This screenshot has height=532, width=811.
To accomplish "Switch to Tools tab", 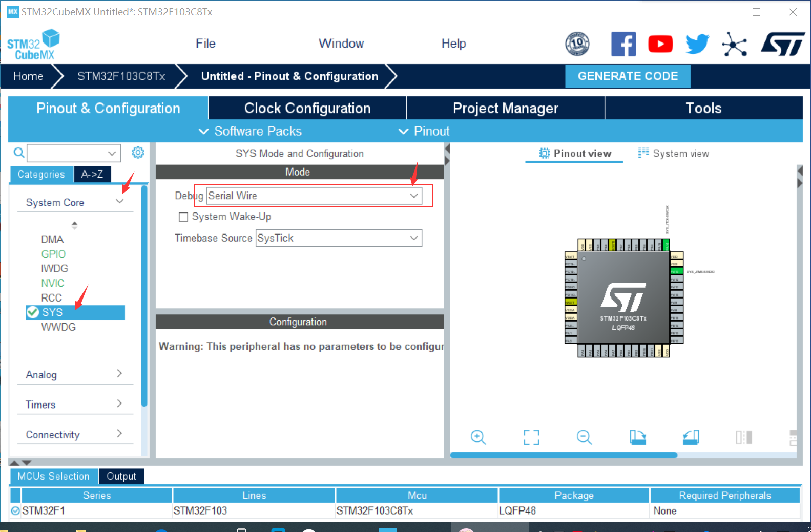I will tap(704, 108).
